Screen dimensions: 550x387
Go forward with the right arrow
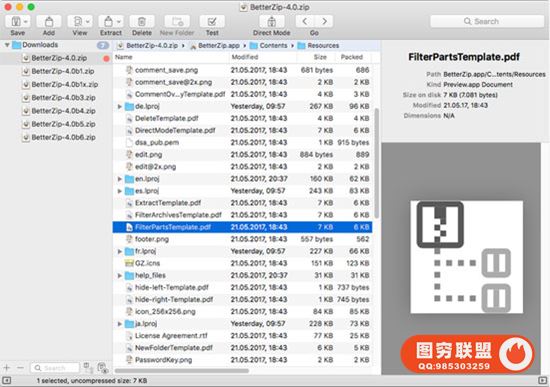[x=324, y=21]
